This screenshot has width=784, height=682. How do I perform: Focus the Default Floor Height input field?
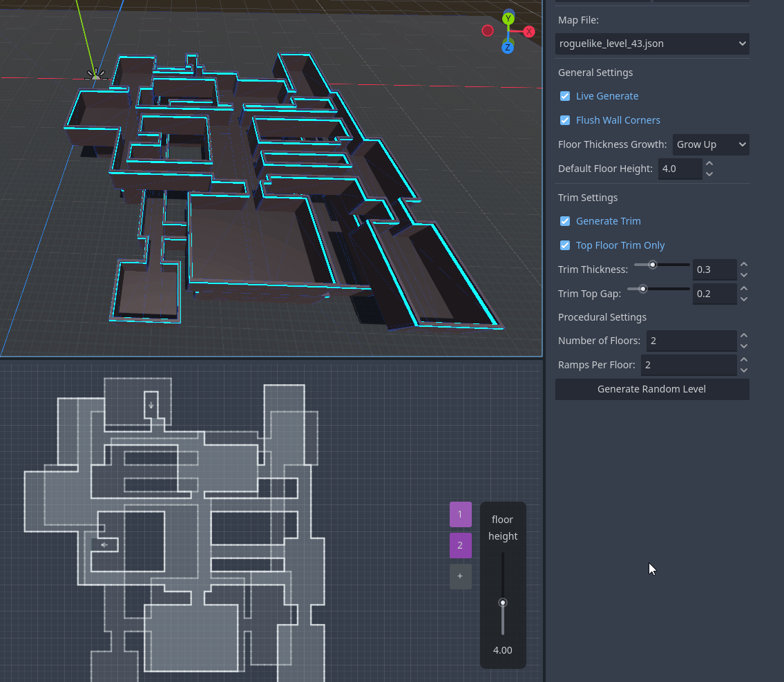click(x=680, y=169)
